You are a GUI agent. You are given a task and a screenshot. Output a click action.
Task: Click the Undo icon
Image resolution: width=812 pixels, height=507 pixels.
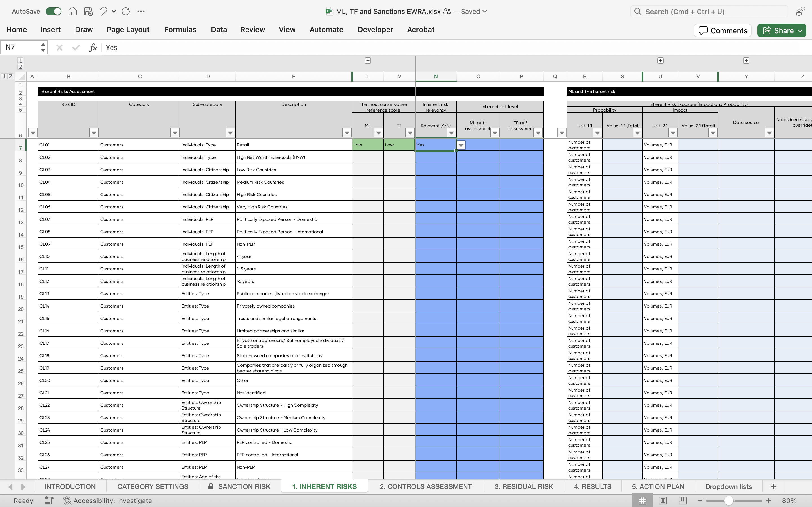click(x=103, y=11)
